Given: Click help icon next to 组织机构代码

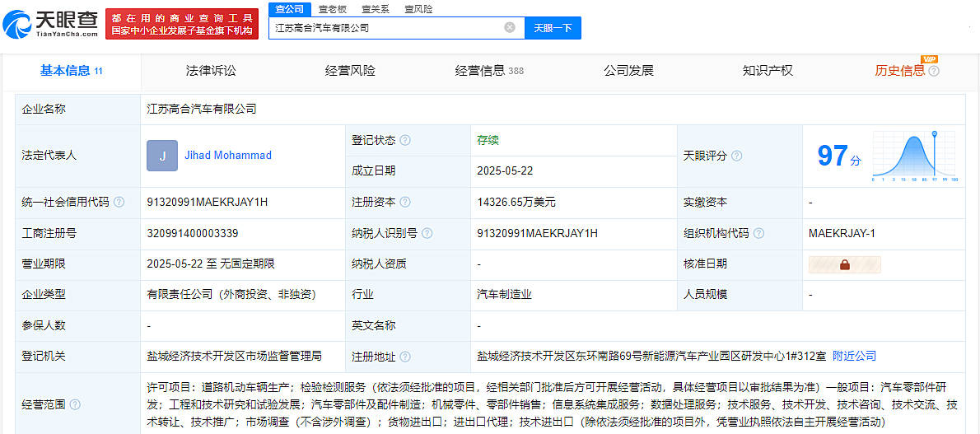Looking at the screenshot, I should point(758,233).
